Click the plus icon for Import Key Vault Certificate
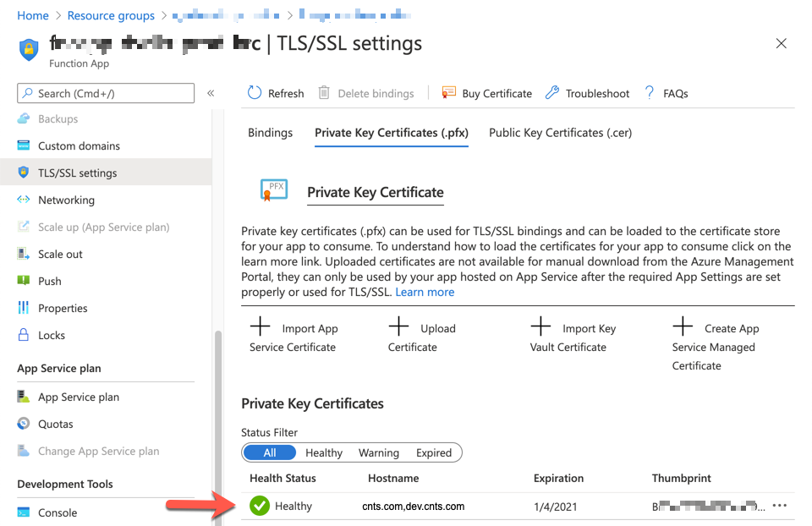This screenshot has width=812, height=526. pyautogui.click(x=540, y=326)
